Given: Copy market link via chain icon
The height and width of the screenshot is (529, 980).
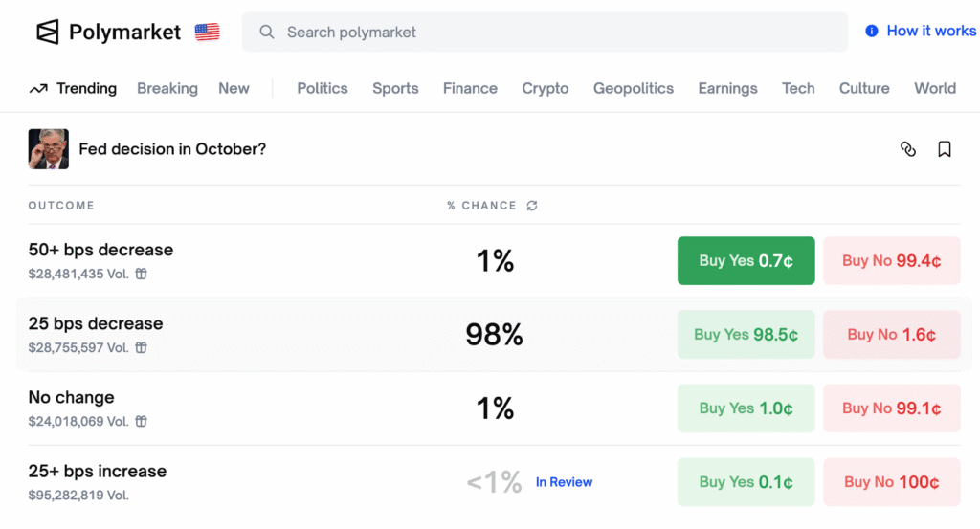Looking at the screenshot, I should point(908,149).
